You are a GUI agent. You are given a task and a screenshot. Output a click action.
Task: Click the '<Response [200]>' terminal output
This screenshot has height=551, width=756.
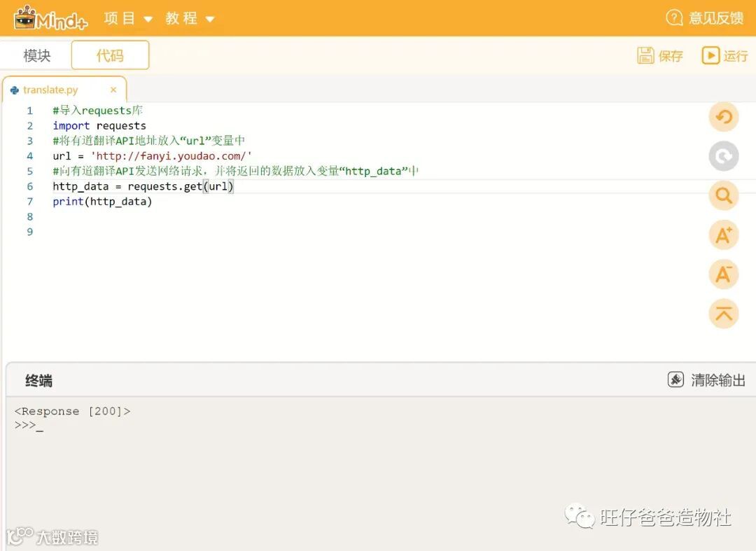click(x=72, y=411)
